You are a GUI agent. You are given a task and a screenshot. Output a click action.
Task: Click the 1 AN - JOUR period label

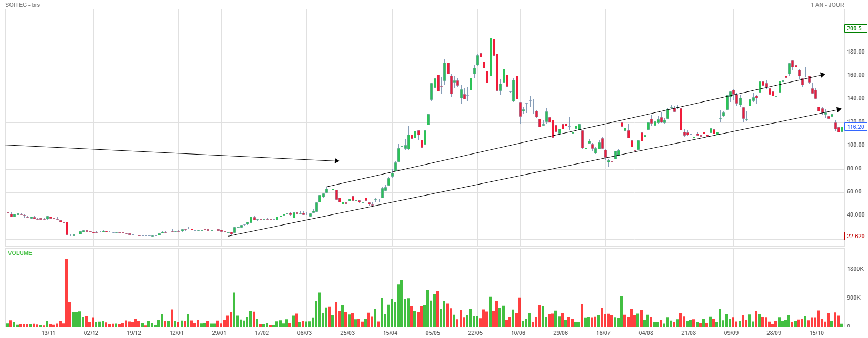pyautogui.click(x=828, y=5)
